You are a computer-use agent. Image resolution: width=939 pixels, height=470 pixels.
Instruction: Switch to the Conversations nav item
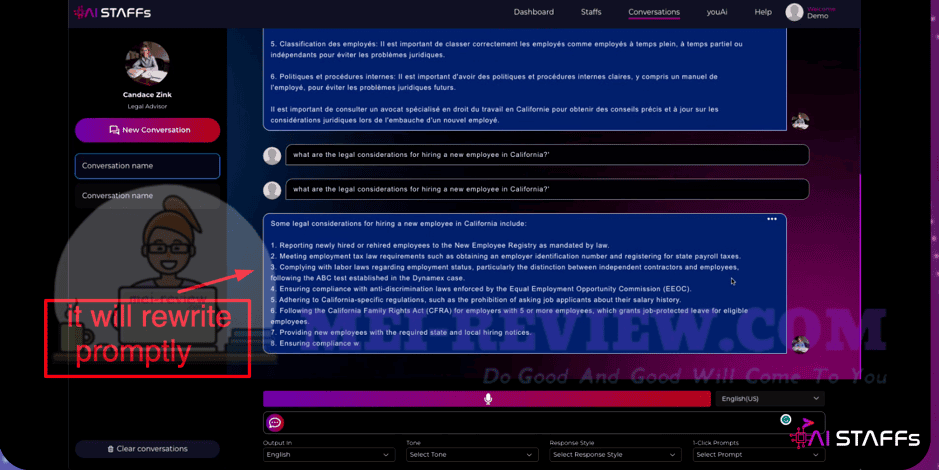point(654,12)
